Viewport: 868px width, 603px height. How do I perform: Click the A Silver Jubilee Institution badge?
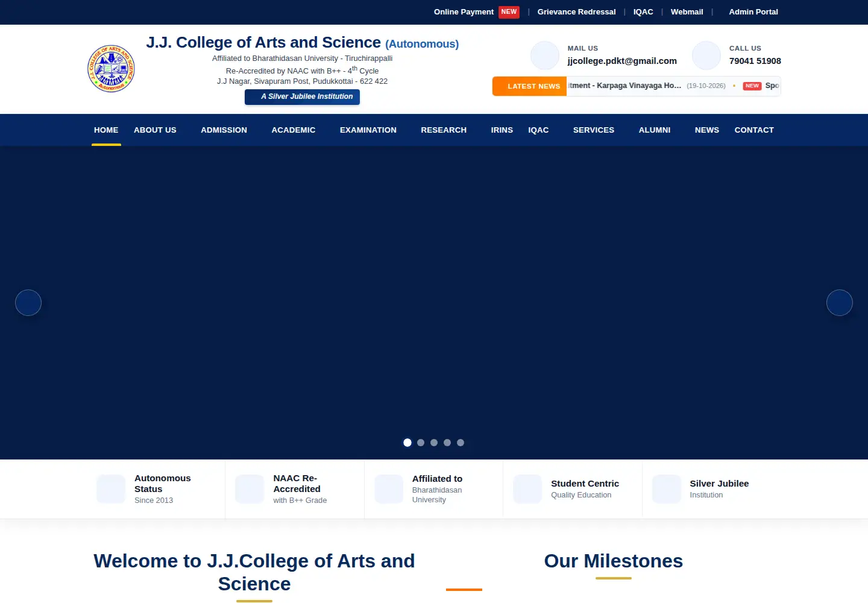tap(302, 97)
